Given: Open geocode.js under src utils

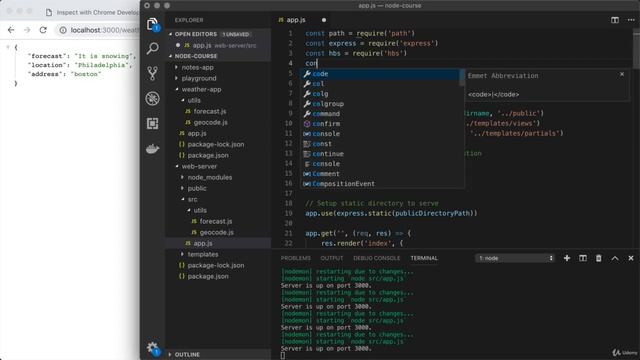Looking at the screenshot, I should pyautogui.click(x=217, y=232).
